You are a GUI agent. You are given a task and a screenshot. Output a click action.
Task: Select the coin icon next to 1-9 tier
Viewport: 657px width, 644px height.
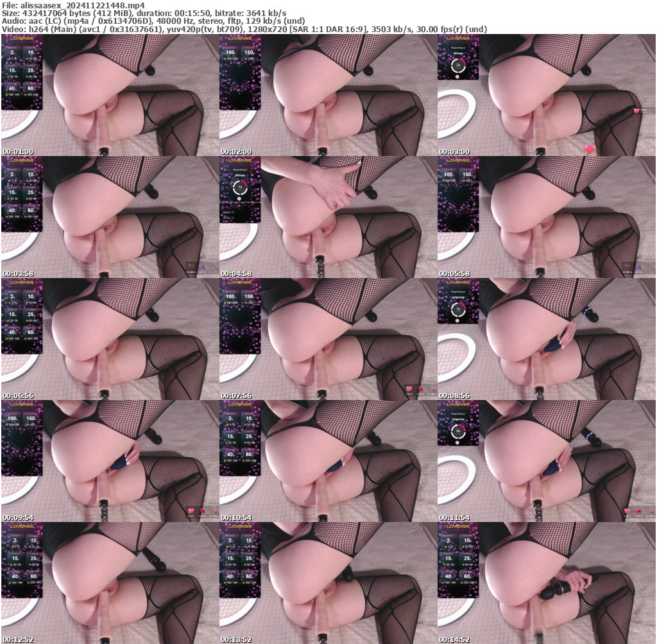(x=10, y=58)
